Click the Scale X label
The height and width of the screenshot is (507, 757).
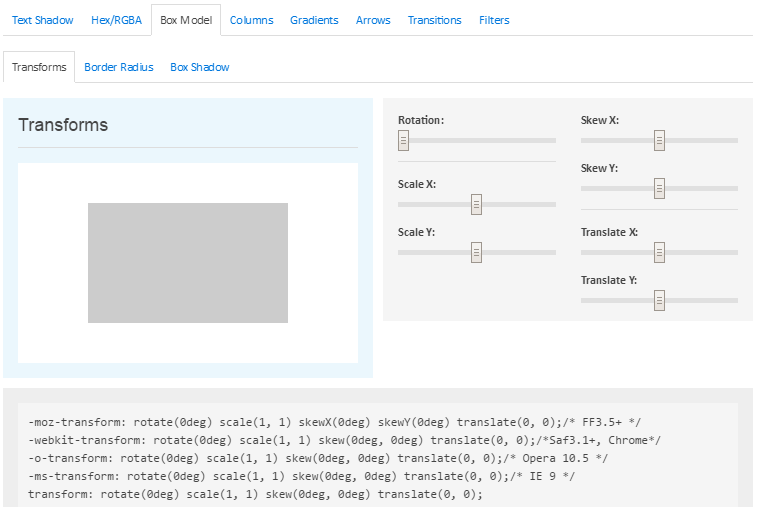[417, 184]
